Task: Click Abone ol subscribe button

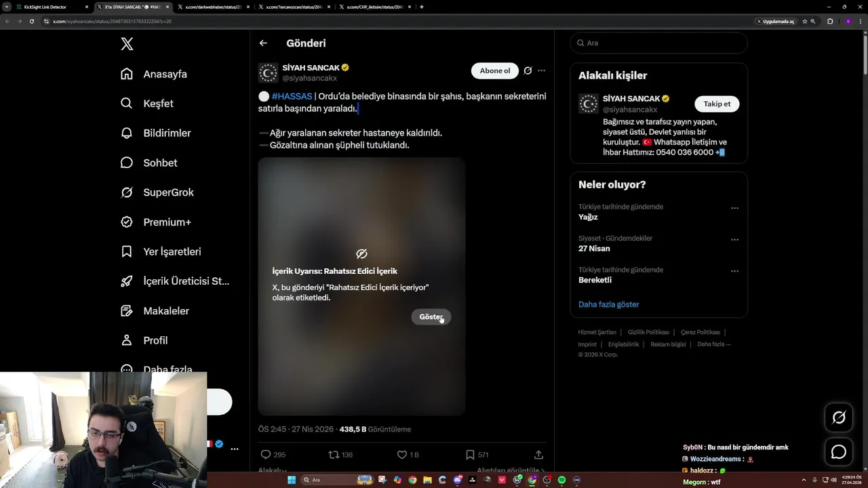Action: pos(495,70)
